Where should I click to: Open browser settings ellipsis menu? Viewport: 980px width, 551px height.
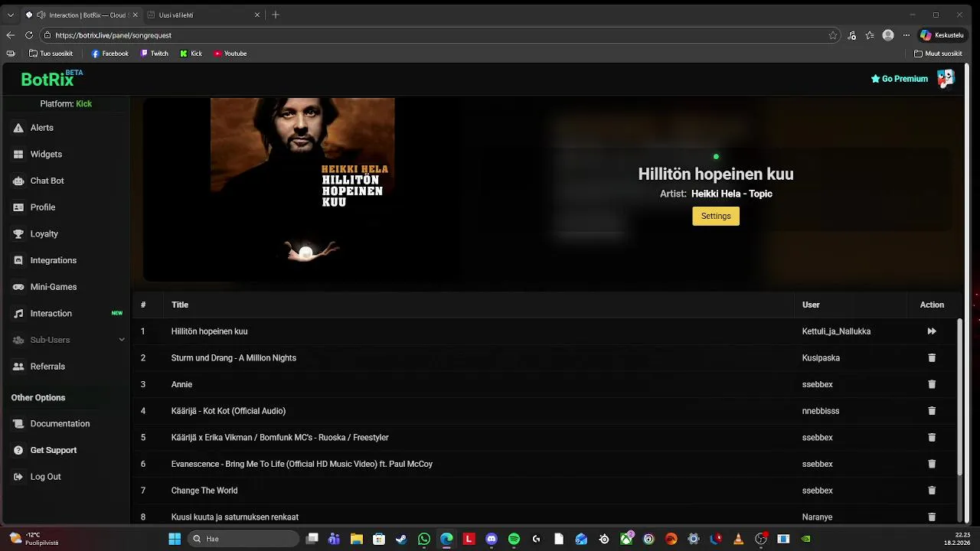tap(906, 35)
